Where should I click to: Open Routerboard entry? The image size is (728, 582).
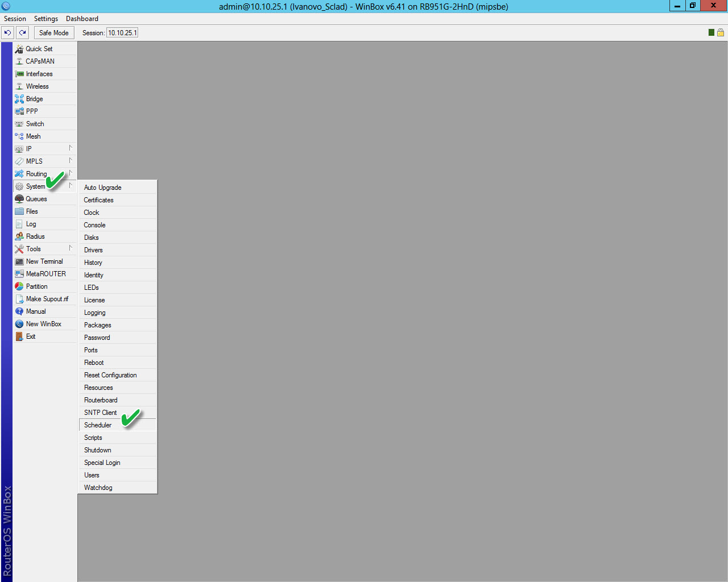pyautogui.click(x=118, y=400)
